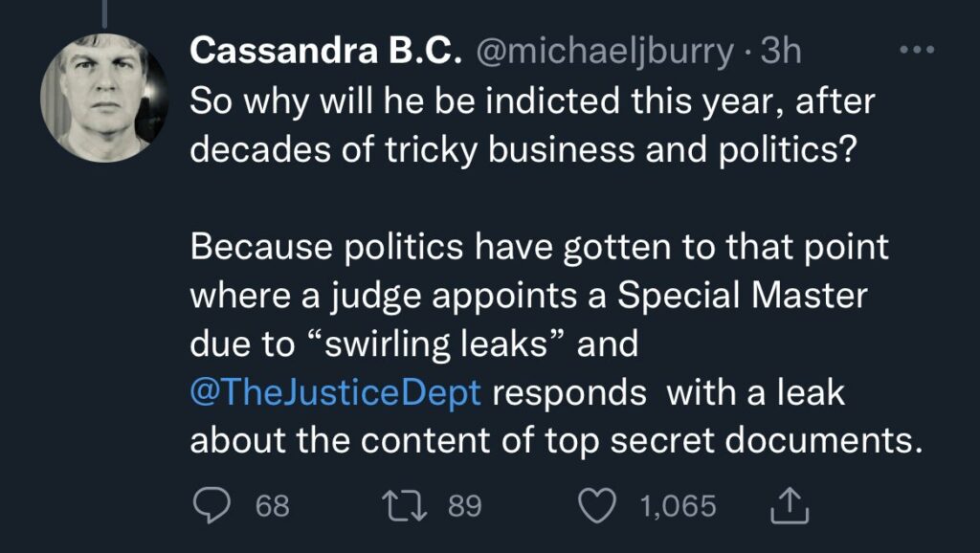
Task: Click the words "Special Master" in the tweet
Action: 741,296
